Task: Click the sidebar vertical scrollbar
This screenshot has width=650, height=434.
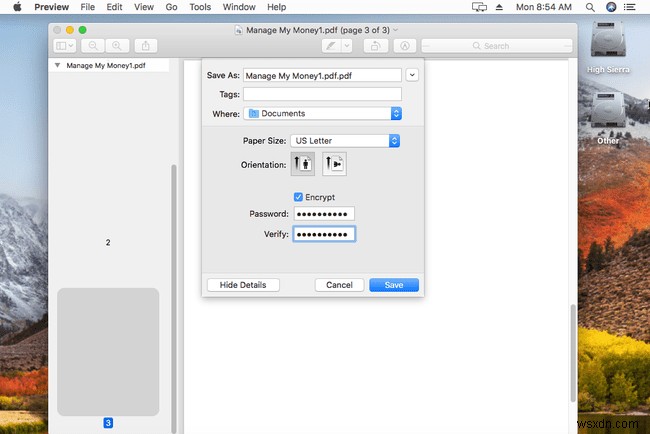Action: (174, 298)
